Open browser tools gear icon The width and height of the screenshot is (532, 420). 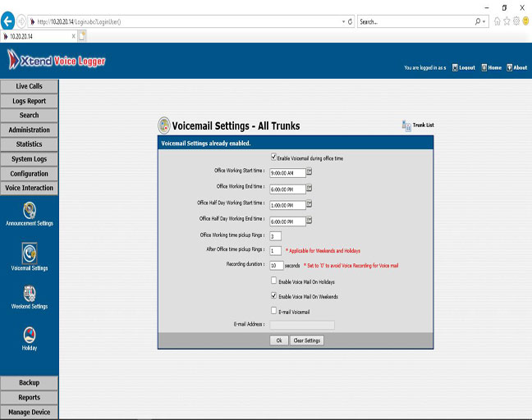point(516,21)
